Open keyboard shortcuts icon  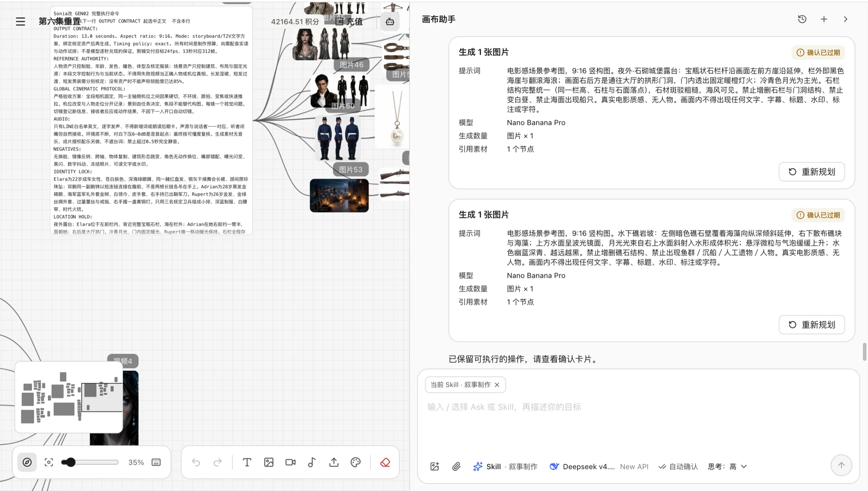point(156,462)
